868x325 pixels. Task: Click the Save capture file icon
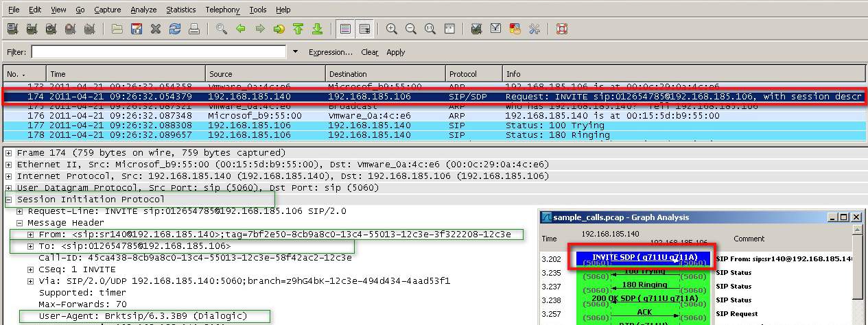coord(137,29)
